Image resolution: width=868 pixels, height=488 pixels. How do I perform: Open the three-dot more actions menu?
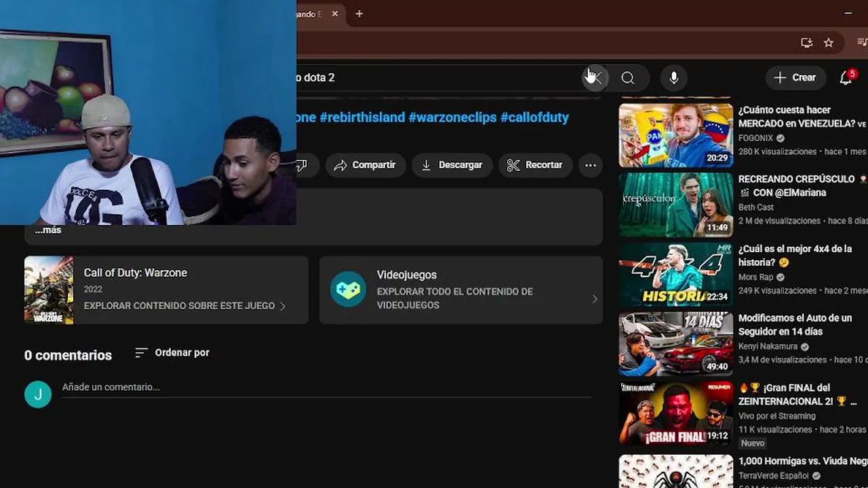coord(591,165)
